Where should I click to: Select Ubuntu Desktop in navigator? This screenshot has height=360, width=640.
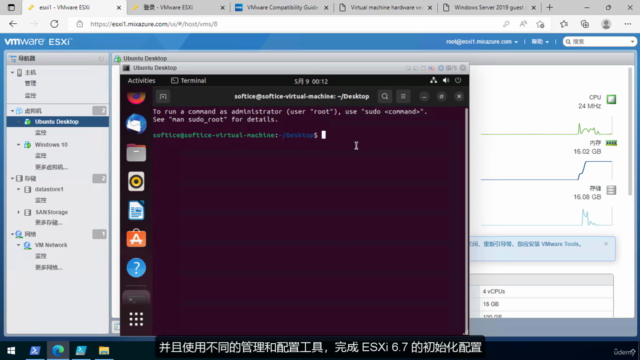(x=57, y=122)
